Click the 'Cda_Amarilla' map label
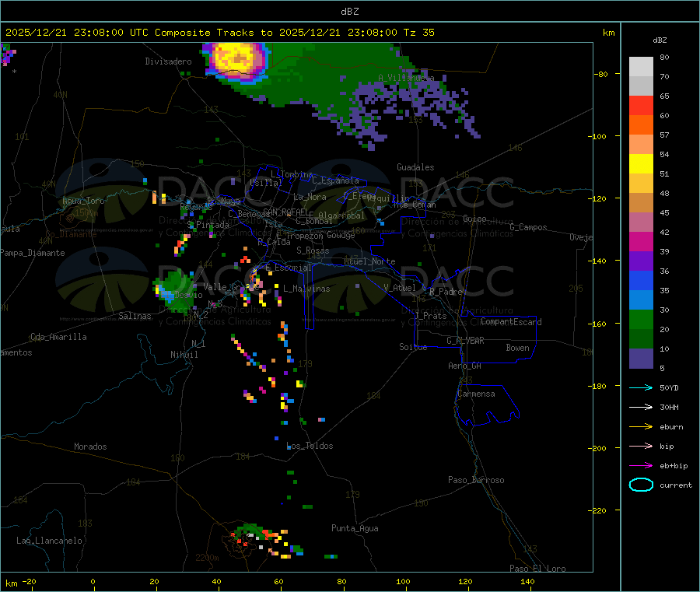The image size is (700, 592). tap(58, 337)
